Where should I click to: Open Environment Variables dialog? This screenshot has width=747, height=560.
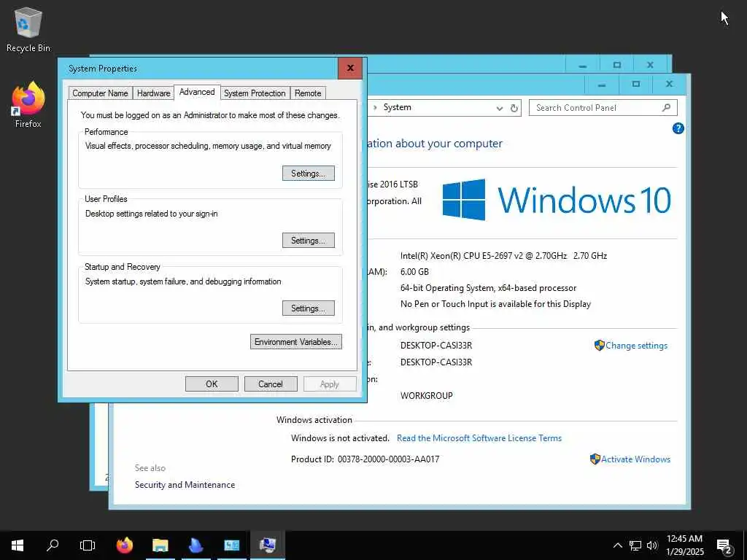(296, 342)
